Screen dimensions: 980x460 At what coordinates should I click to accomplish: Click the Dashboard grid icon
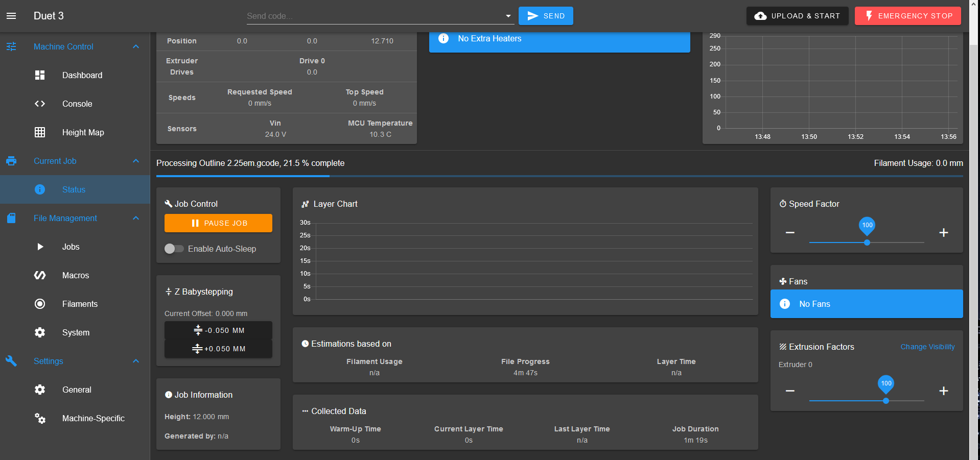pos(40,75)
